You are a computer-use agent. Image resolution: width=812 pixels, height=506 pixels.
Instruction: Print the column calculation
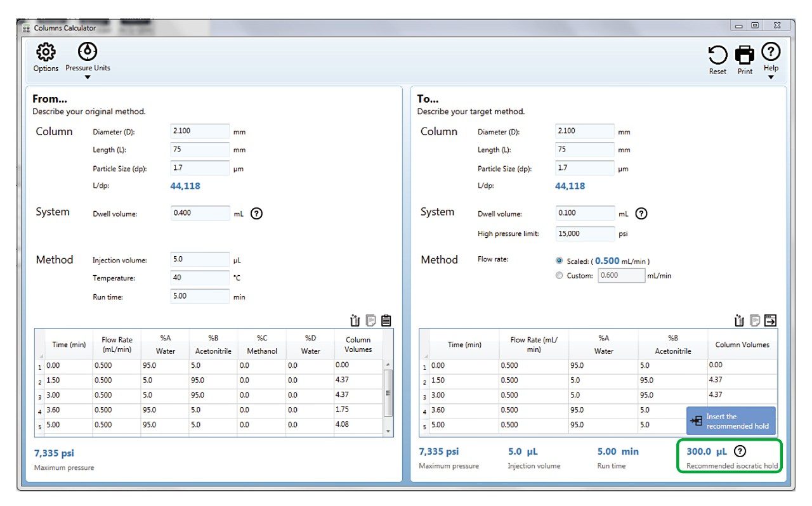[x=745, y=56]
